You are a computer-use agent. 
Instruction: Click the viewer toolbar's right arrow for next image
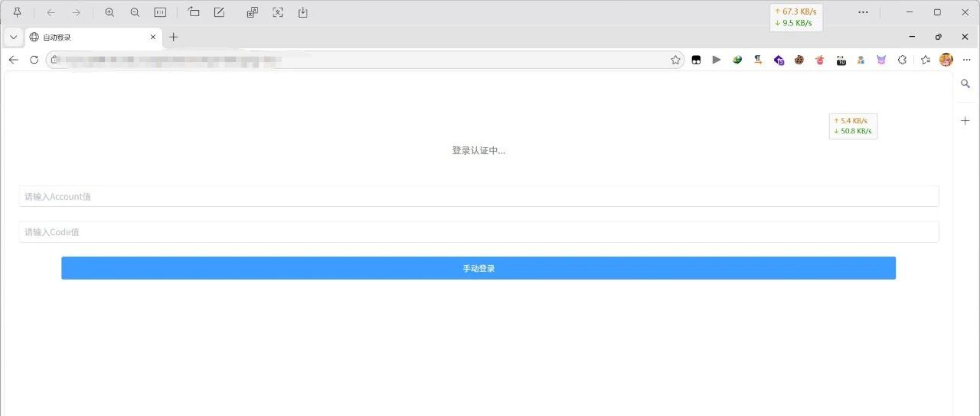point(76,12)
